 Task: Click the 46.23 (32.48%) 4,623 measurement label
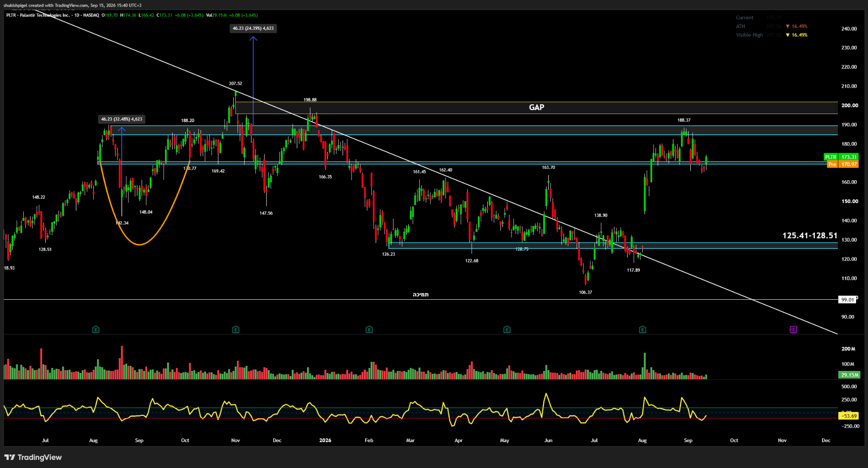pyautogui.click(x=122, y=119)
